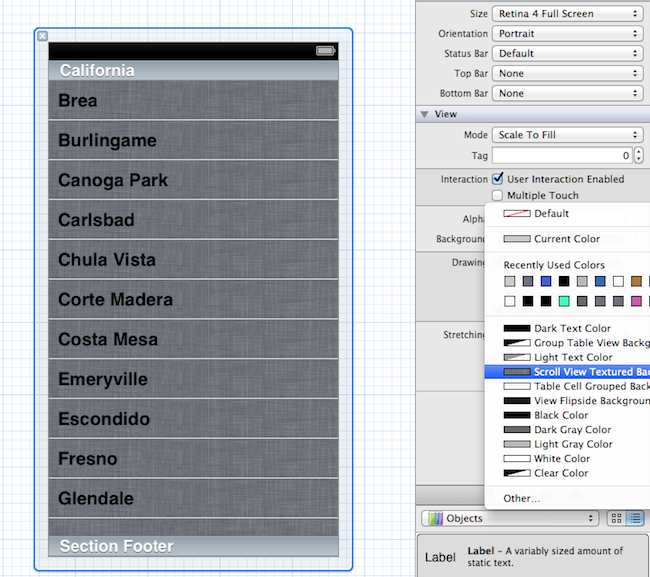
Task: Open the Objects library dropdown
Action: pyautogui.click(x=510, y=519)
